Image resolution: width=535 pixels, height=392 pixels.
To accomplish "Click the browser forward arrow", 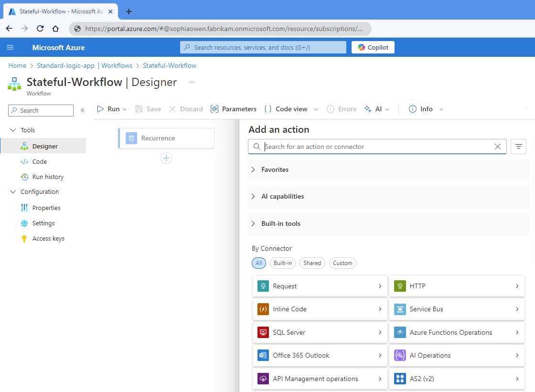I will (x=24, y=29).
